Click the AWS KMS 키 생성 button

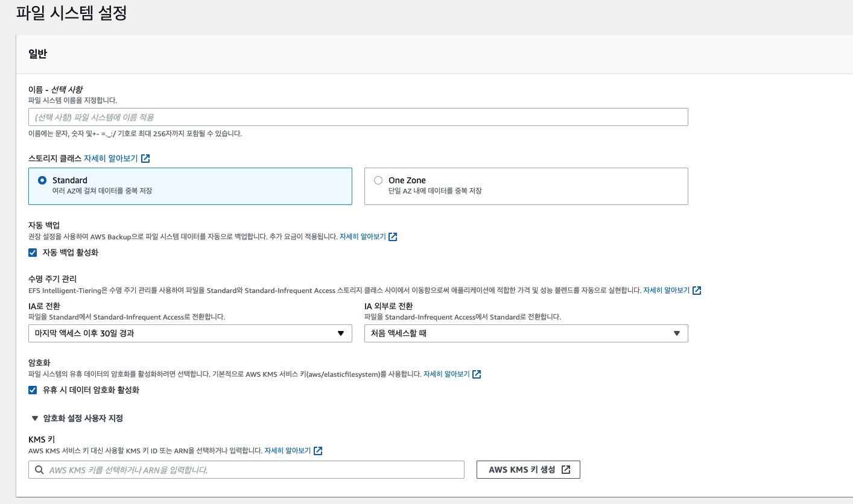pos(528,470)
